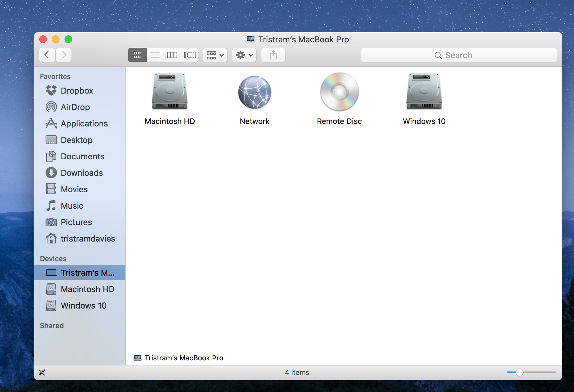574x392 pixels.
Task: Switch to column view
Action: (172, 55)
